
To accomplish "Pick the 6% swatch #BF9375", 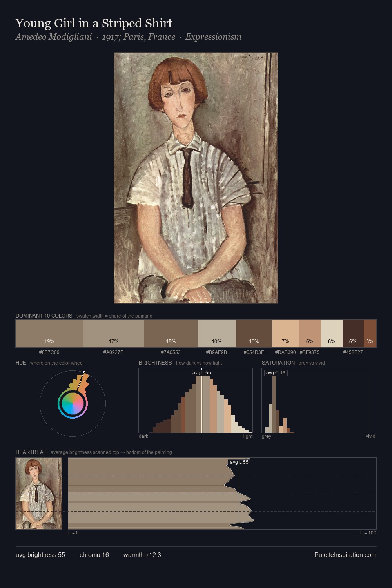I will [310, 334].
